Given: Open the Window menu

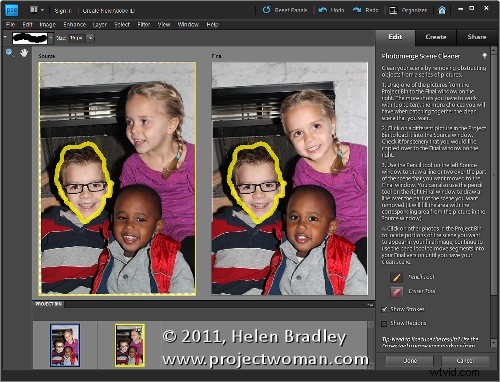Looking at the screenshot, I should pos(188,24).
